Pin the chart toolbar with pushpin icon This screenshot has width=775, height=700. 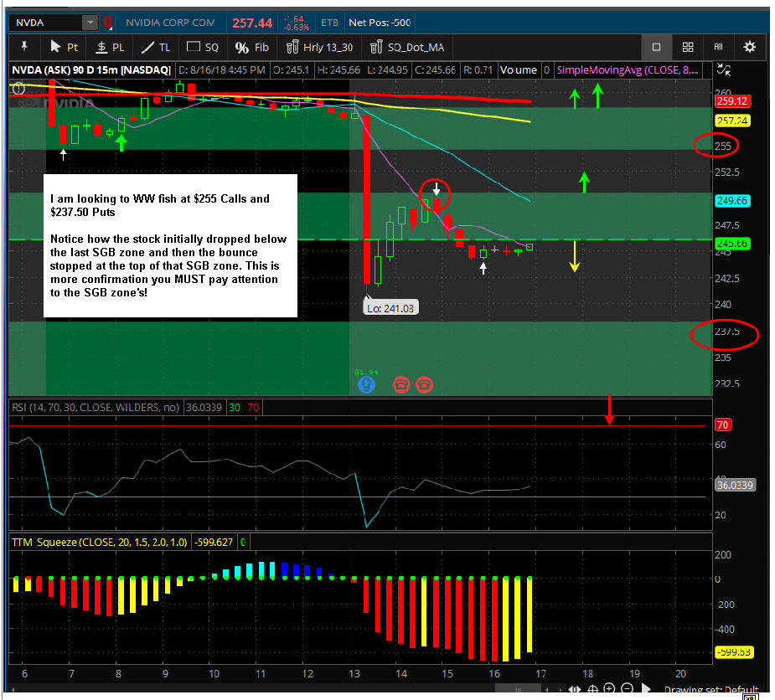point(24,47)
